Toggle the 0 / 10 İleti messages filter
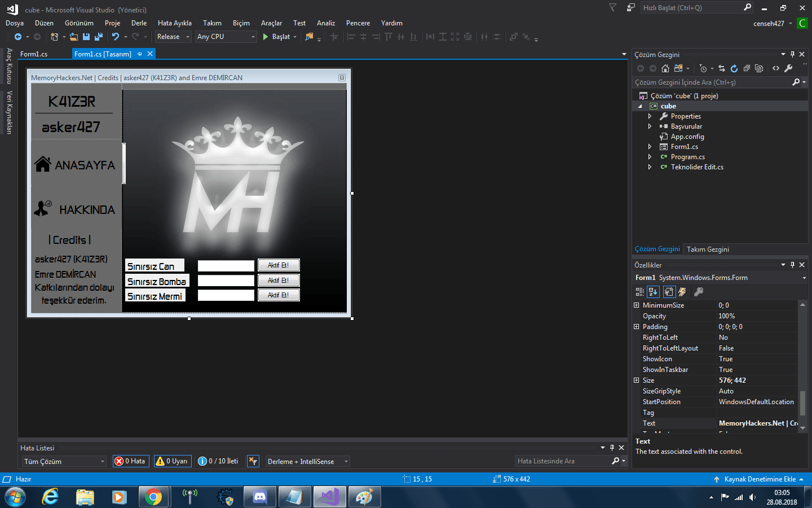This screenshot has height=508, width=812. (219, 461)
